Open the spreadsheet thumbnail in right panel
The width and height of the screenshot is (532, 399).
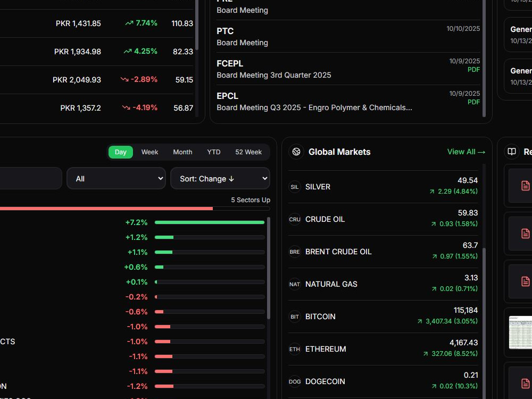pos(520,332)
